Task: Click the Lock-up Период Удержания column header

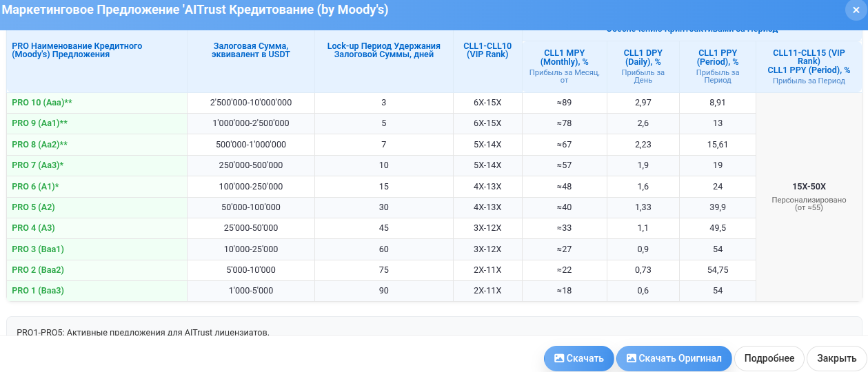Action: [x=383, y=50]
